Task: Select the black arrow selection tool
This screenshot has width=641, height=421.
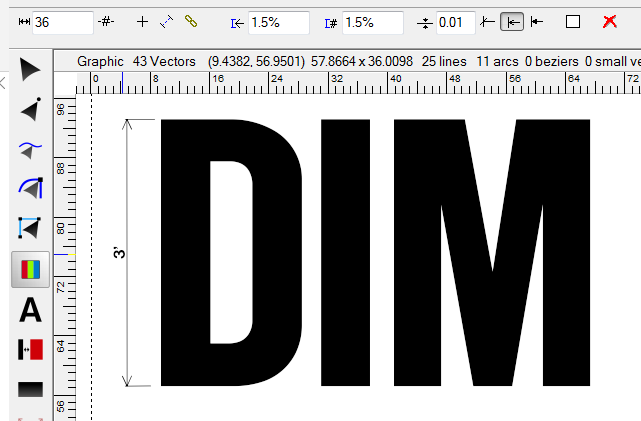Action: tap(30, 69)
